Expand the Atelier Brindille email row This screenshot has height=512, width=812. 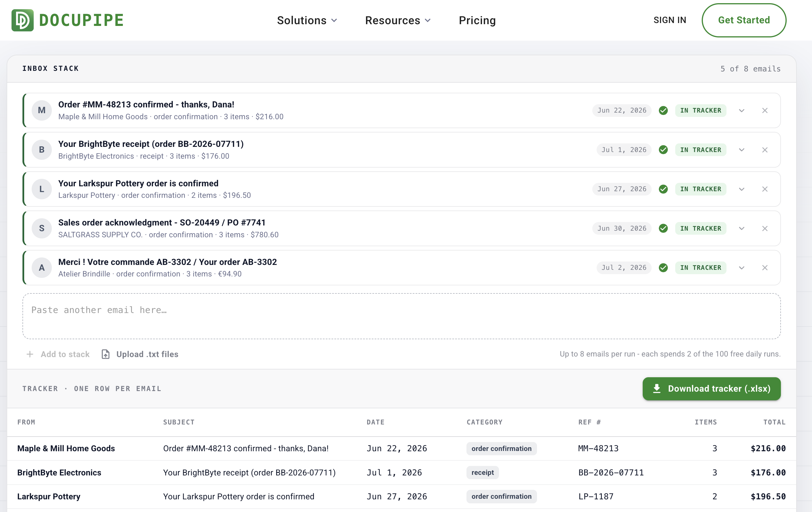pos(741,268)
